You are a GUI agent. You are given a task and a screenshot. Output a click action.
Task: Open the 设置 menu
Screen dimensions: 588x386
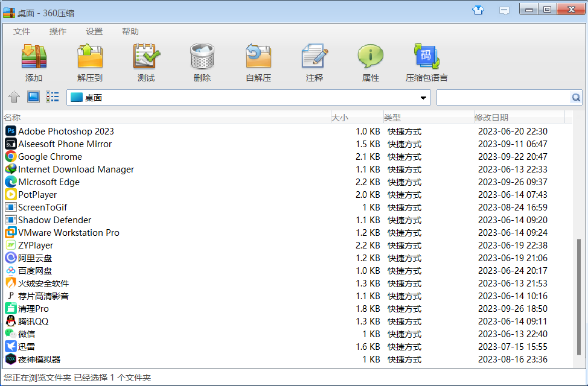tap(94, 31)
